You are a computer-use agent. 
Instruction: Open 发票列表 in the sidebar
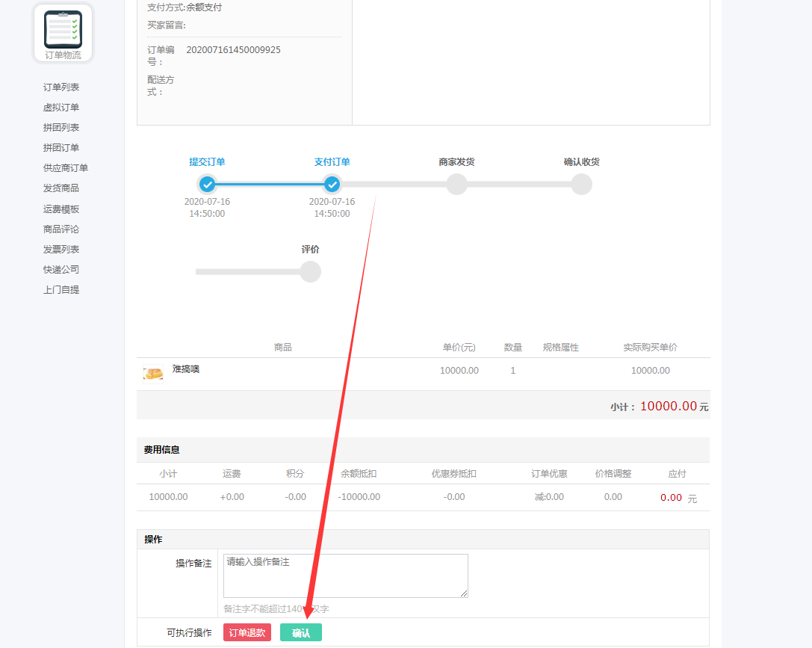(x=61, y=250)
